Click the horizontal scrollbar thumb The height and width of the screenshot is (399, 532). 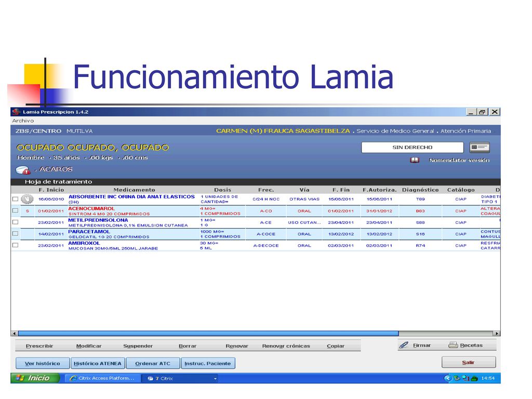pyautogui.click(x=208, y=333)
